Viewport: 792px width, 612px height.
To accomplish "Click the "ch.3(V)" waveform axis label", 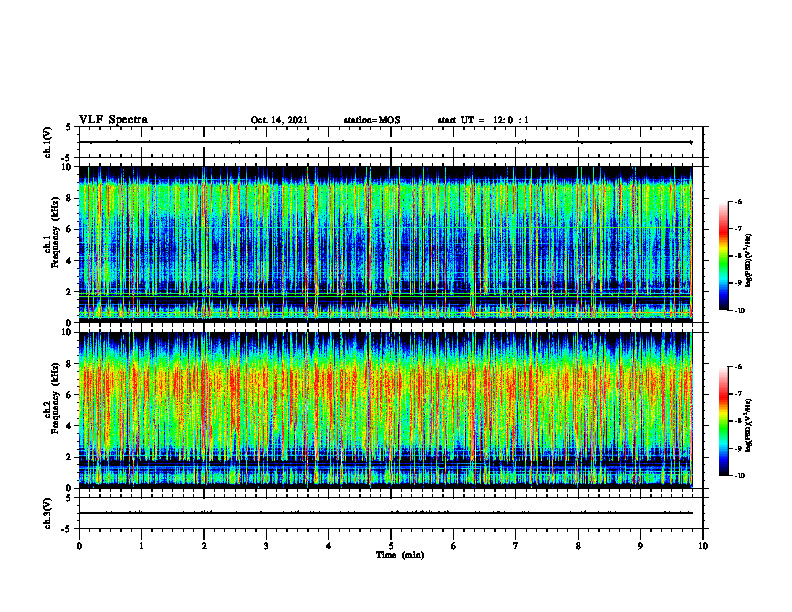I will click(48, 513).
